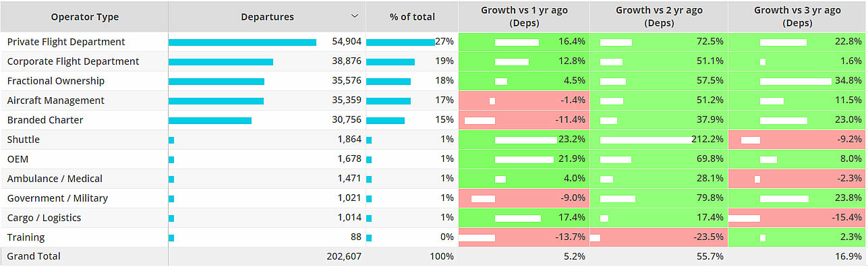
Task: Click Ambulance / Medical operator type
Action: coord(55,179)
